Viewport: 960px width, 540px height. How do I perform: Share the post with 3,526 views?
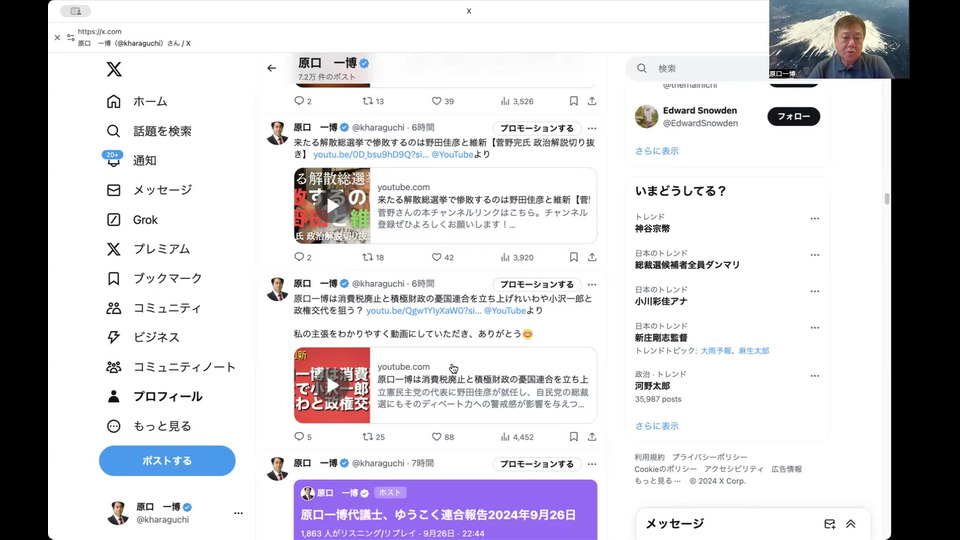592,101
